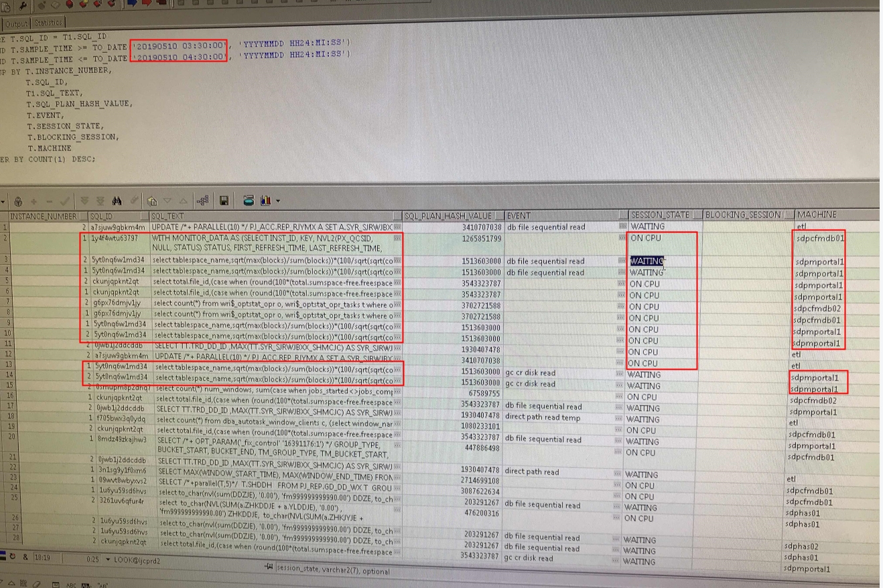883x588 pixels.
Task: Open dropdown arrow at left of grid toolbar
Action: tap(3, 201)
